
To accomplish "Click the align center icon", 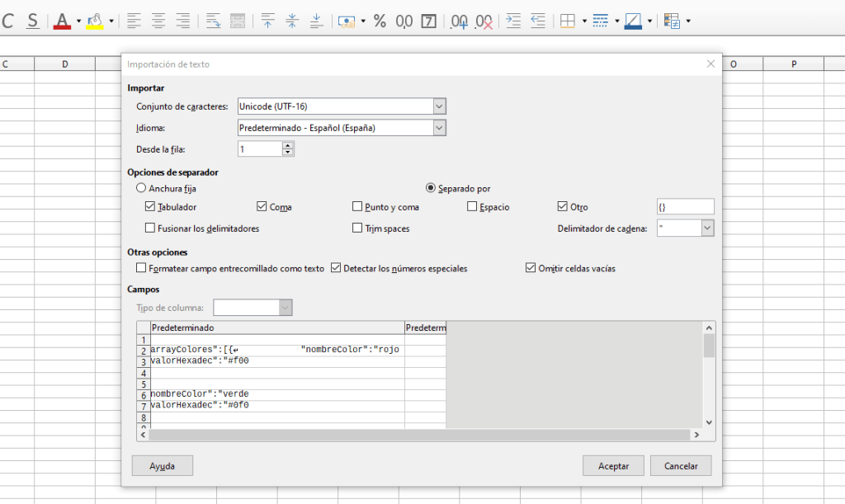I will click(x=158, y=21).
